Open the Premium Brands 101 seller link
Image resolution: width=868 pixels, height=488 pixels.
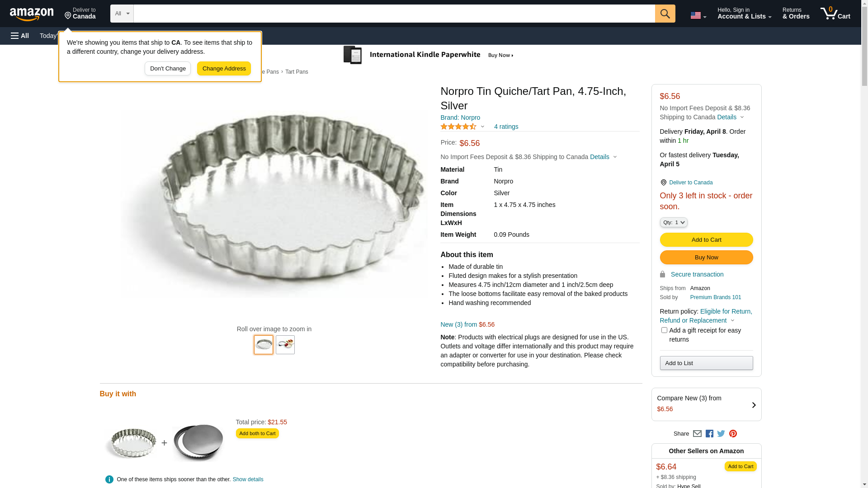(x=715, y=297)
